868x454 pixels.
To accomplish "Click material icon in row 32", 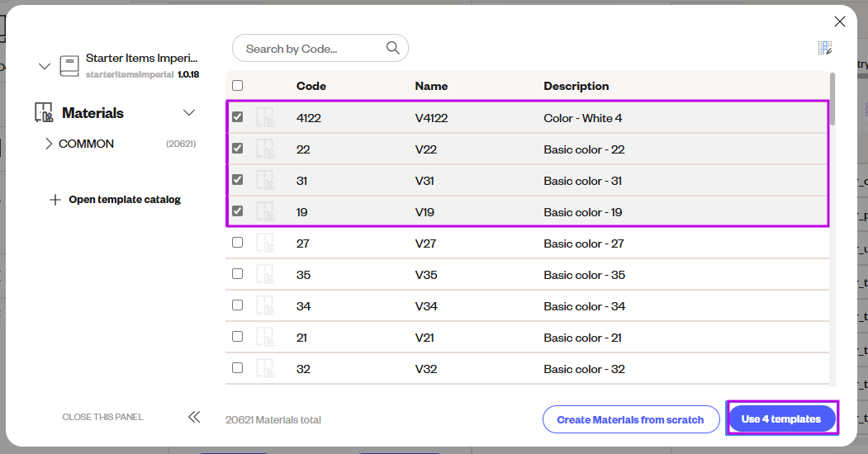I will coord(265,369).
